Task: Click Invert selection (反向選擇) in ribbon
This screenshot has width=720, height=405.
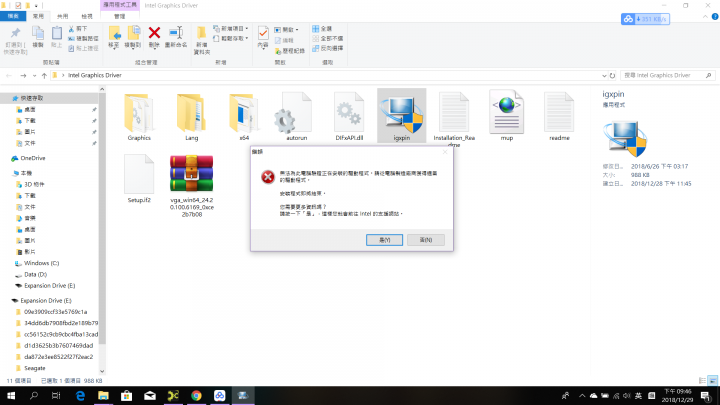Action: coord(327,48)
